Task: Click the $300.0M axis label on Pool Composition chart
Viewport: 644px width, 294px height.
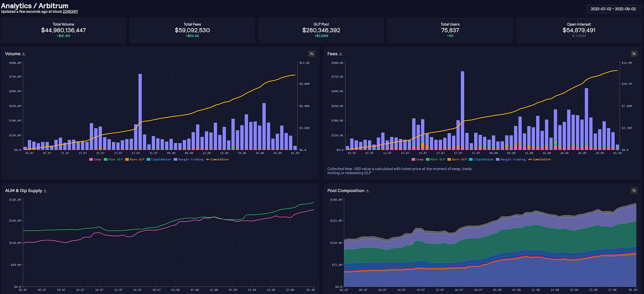Action: (337, 200)
